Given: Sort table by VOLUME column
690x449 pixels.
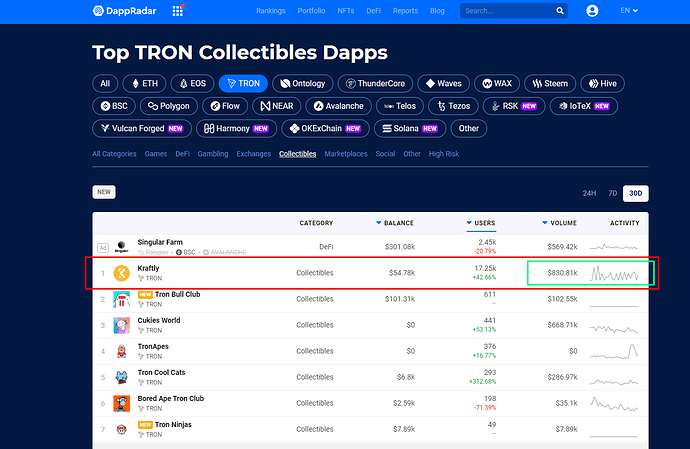Looking at the screenshot, I should tap(559, 223).
